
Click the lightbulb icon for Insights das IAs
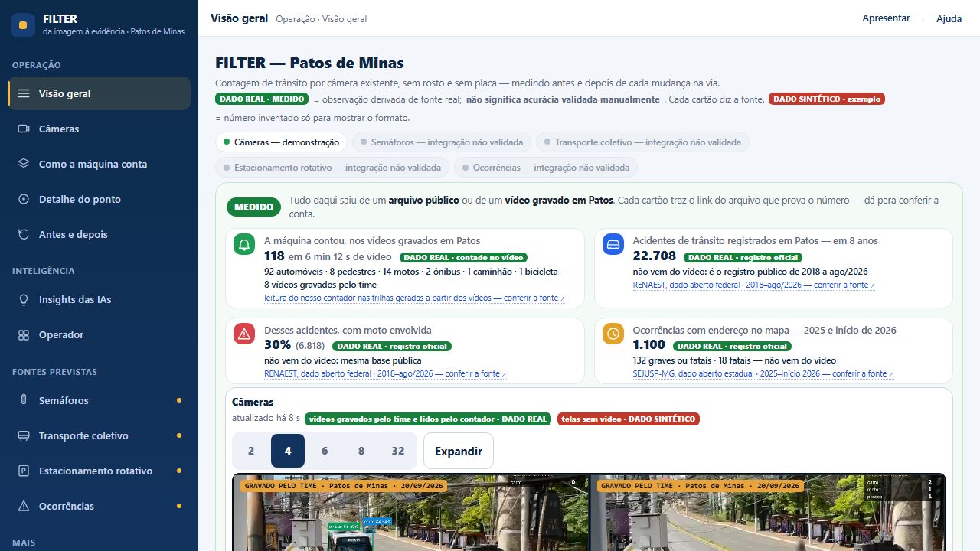tap(24, 299)
